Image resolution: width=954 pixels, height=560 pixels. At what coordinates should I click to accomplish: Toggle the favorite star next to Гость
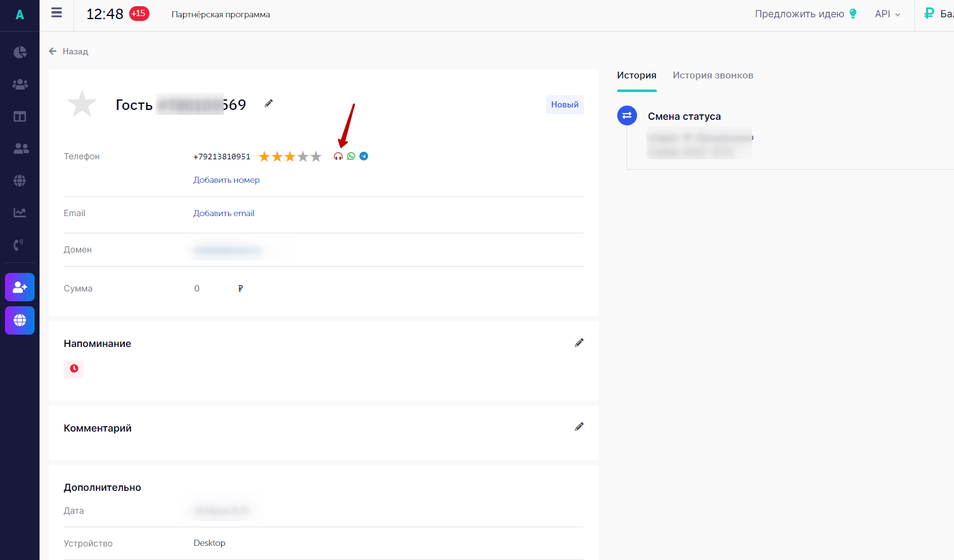point(82,104)
